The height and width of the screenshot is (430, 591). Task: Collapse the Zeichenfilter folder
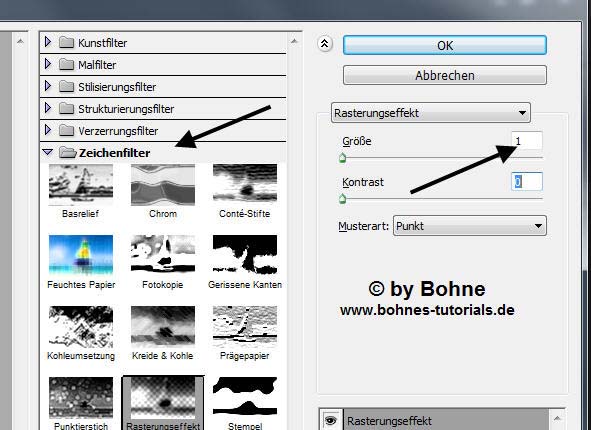[x=48, y=152]
